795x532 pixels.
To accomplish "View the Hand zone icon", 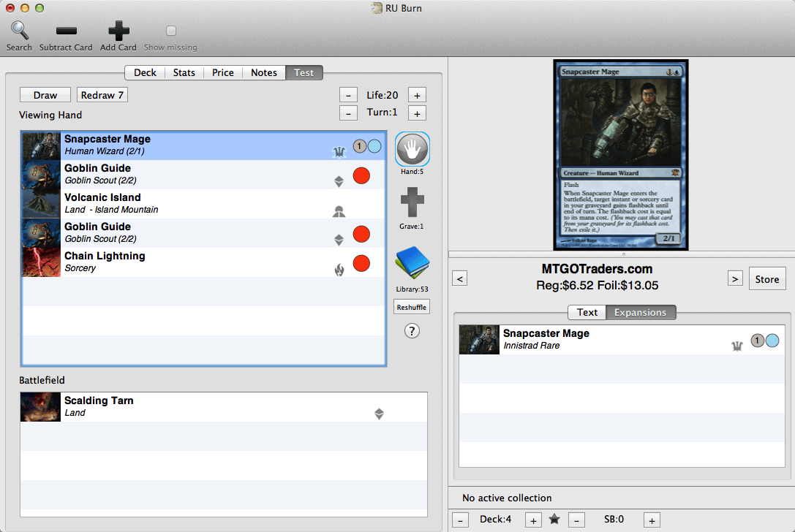I will point(412,149).
